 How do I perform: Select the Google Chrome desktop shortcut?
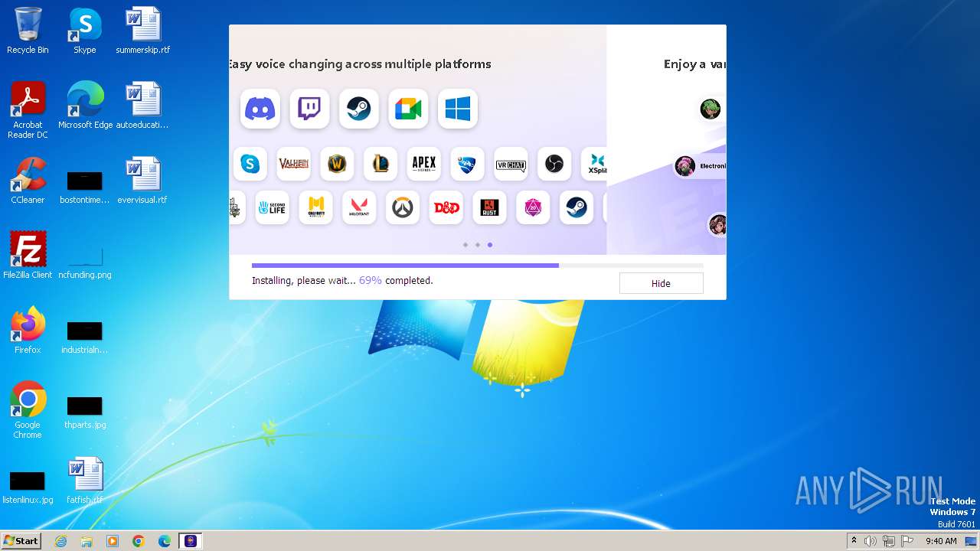[x=28, y=410]
